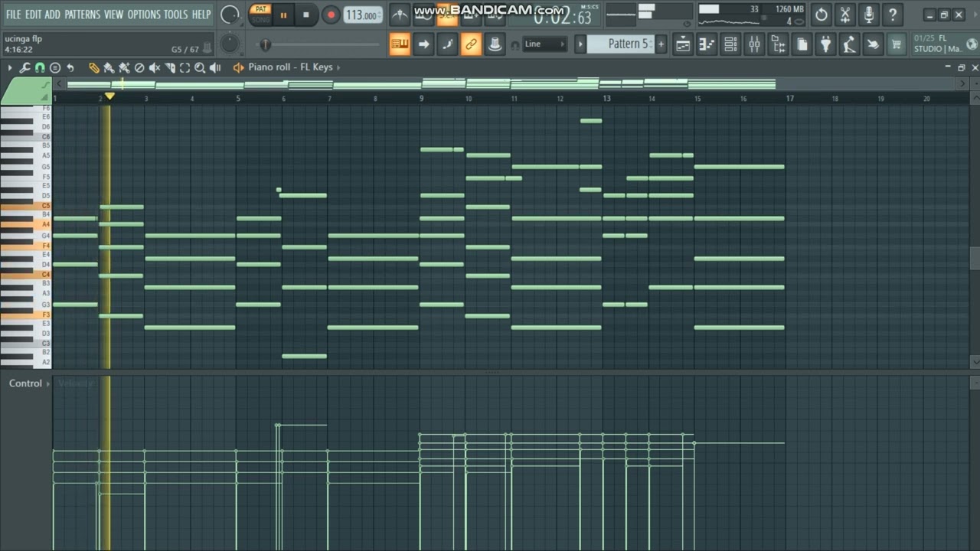Select the Delete tool in piano roll
This screenshot has width=980, height=551.
[139, 68]
